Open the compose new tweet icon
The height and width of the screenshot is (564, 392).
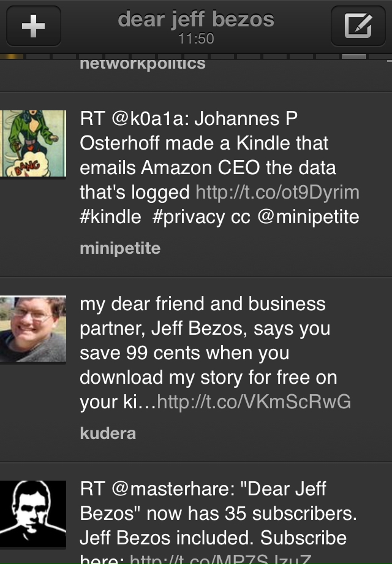point(358,26)
